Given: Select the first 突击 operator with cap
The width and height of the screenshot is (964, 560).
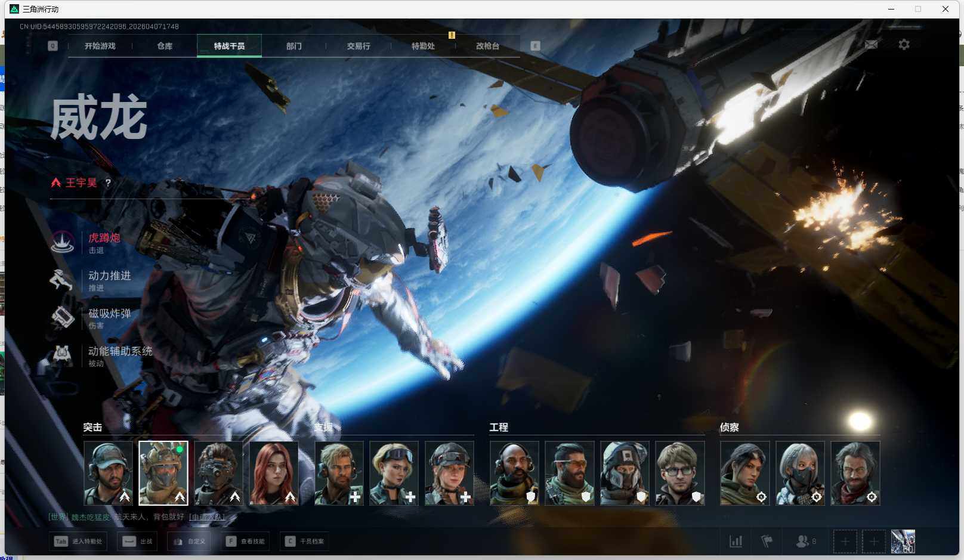Looking at the screenshot, I should point(108,473).
